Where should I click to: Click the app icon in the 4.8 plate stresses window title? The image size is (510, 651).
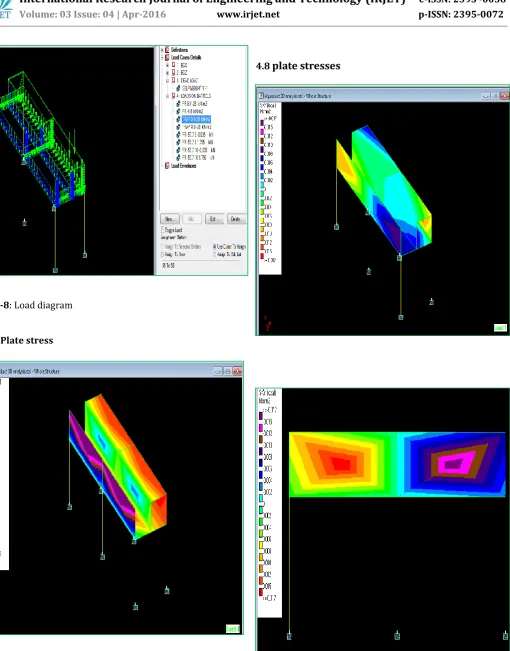pyautogui.click(x=261, y=96)
